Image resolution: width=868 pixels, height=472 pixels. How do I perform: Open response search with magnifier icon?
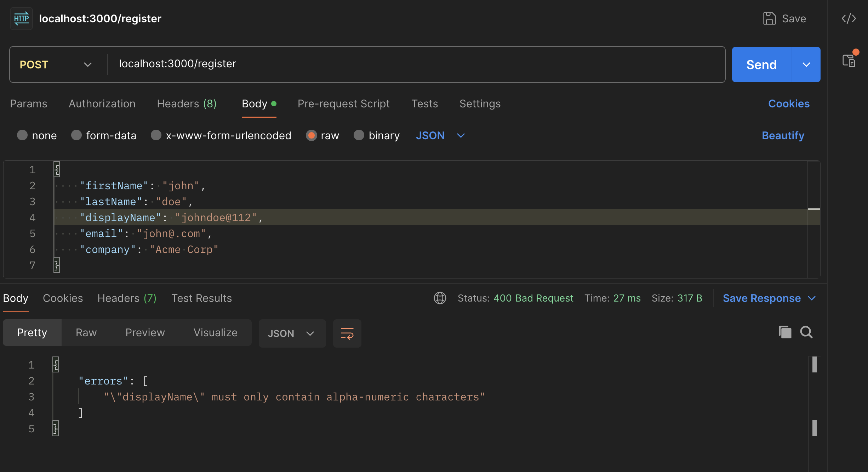807,332
